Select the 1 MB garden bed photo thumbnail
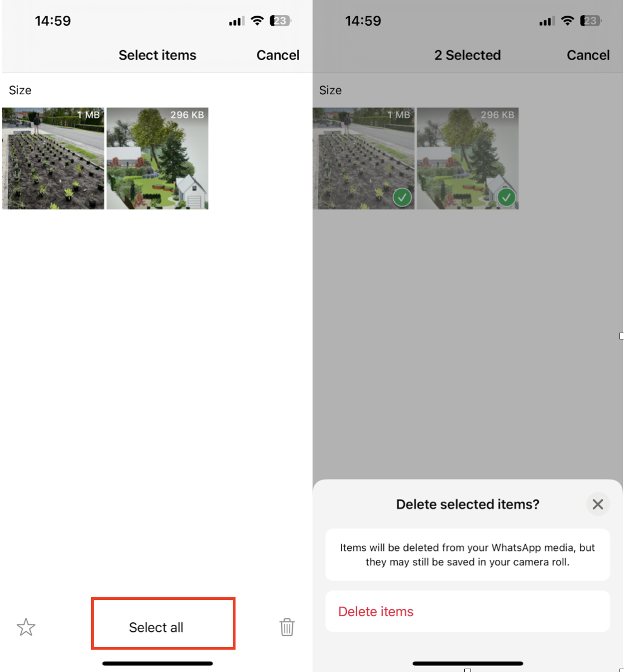The height and width of the screenshot is (672, 624). [x=53, y=159]
